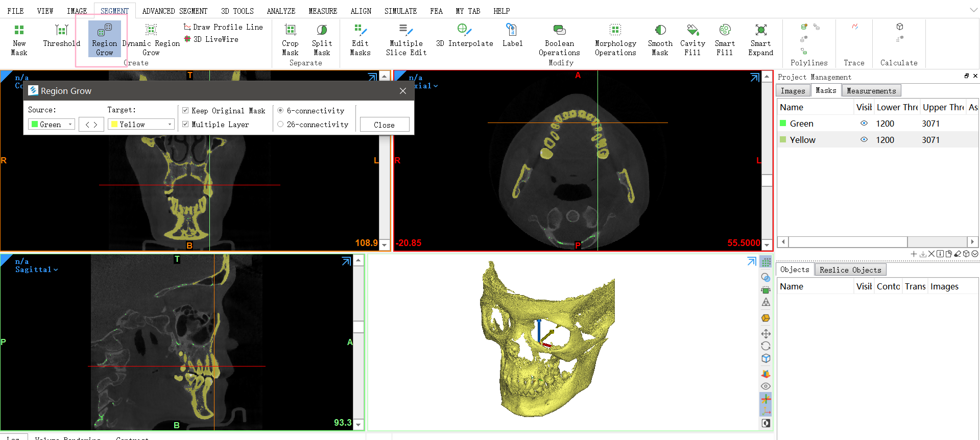
Task: Open the SIMULATE tab
Action: [400, 11]
